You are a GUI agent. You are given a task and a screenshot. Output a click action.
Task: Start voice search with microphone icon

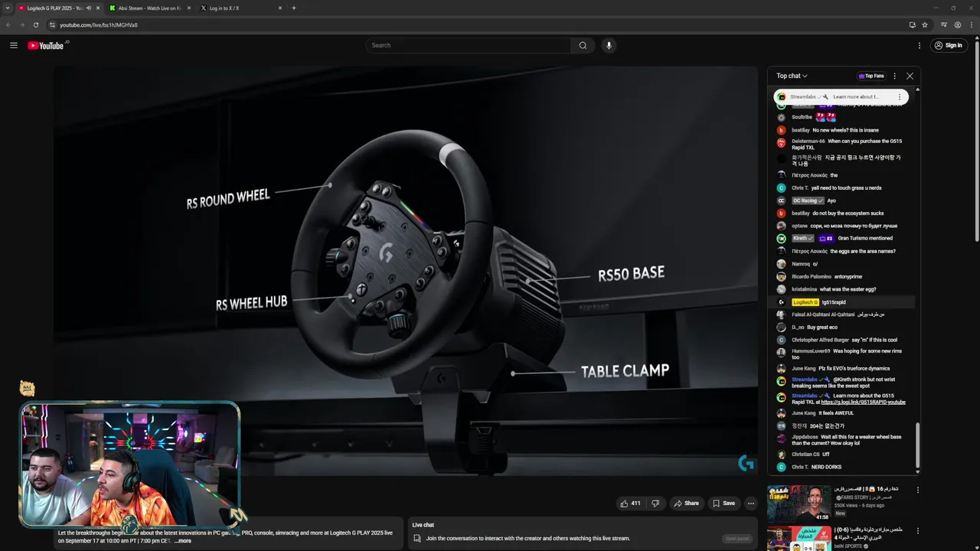tap(609, 45)
